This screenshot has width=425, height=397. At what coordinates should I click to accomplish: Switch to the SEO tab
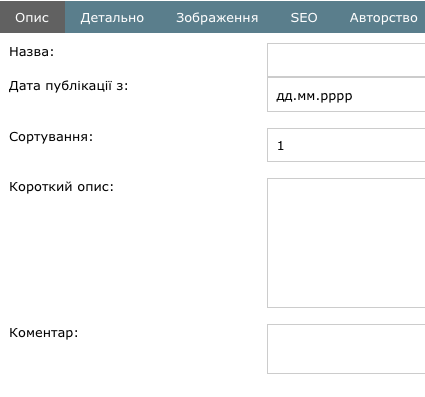[304, 17]
